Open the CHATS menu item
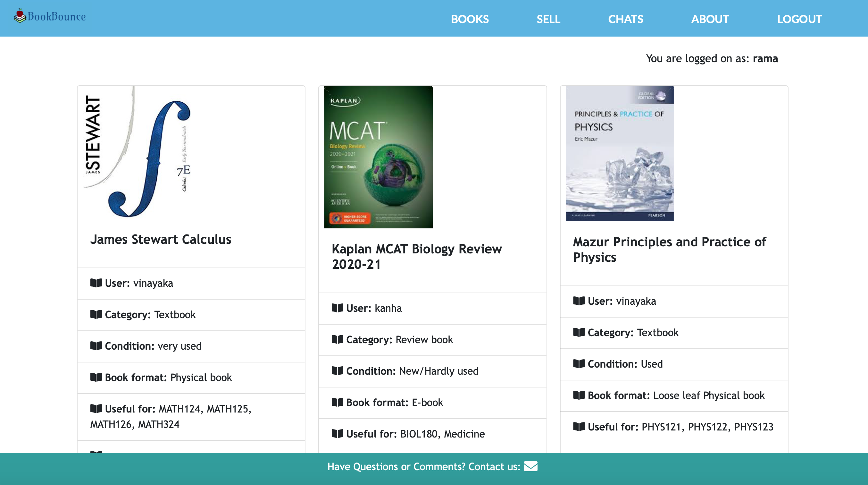The height and width of the screenshot is (485, 868). coord(625,19)
